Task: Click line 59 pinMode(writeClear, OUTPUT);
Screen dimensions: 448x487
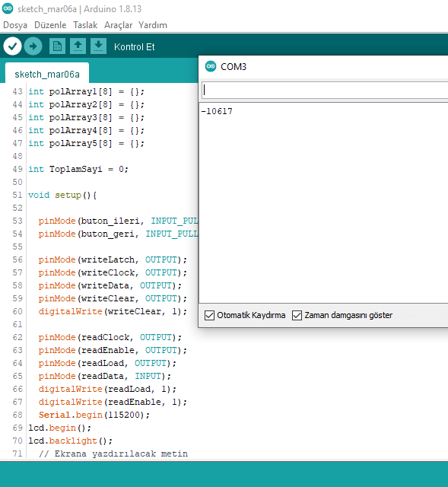Action: [x=113, y=298]
